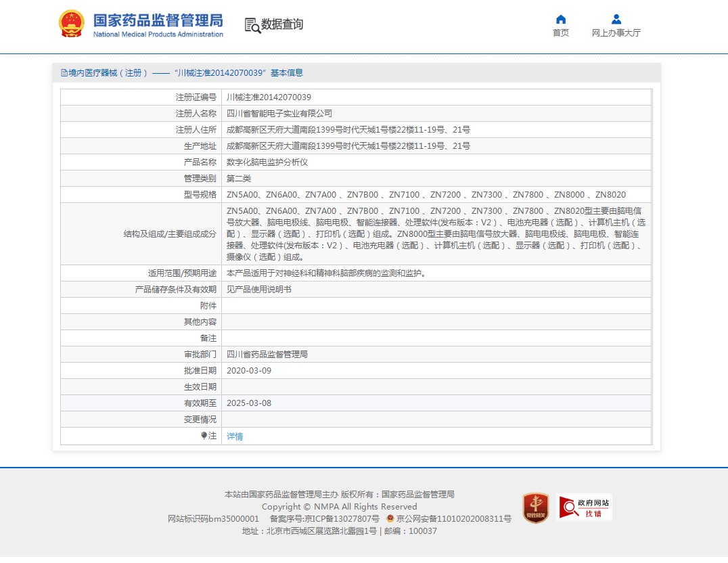Click footer 网站标识码bm35000001 text
Screen dimensions: 728x563
point(213,518)
